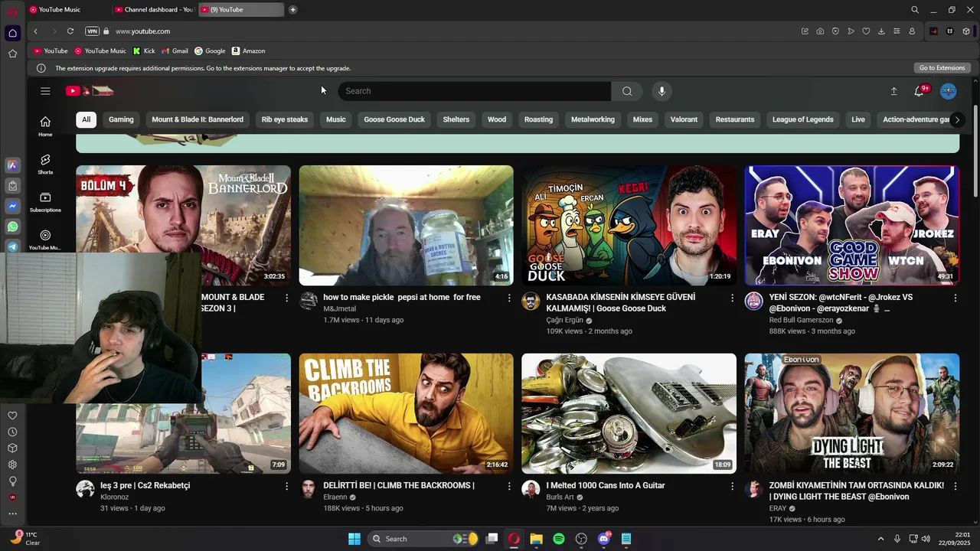
Task: Click the search magnifier button
Action: pyautogui.click(x=627, y=91)
